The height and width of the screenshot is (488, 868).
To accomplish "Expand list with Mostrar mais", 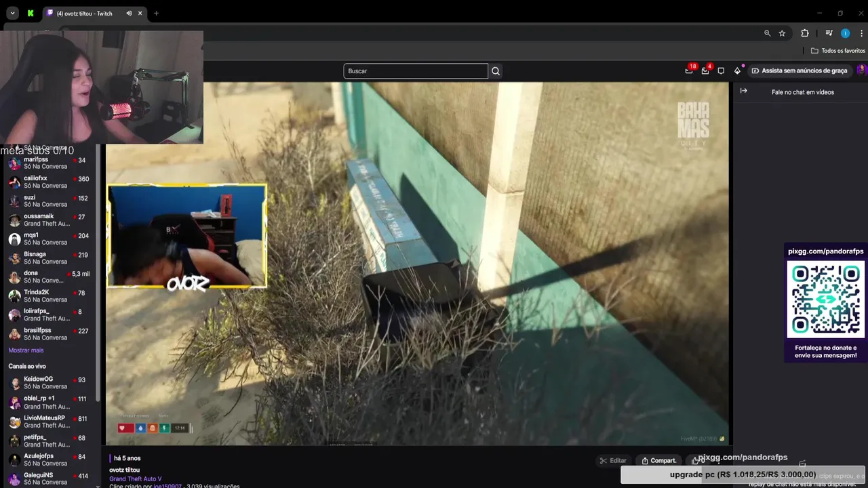I will [26, 350].
